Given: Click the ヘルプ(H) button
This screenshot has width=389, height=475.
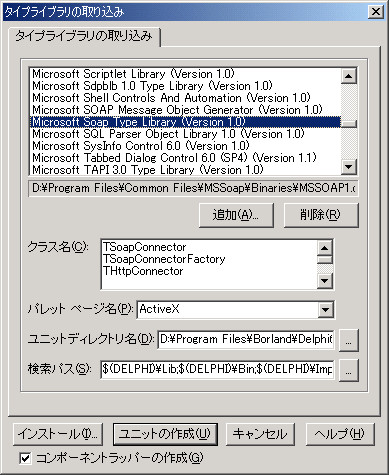Looking at the screenshot, I should tap(340, 434).
